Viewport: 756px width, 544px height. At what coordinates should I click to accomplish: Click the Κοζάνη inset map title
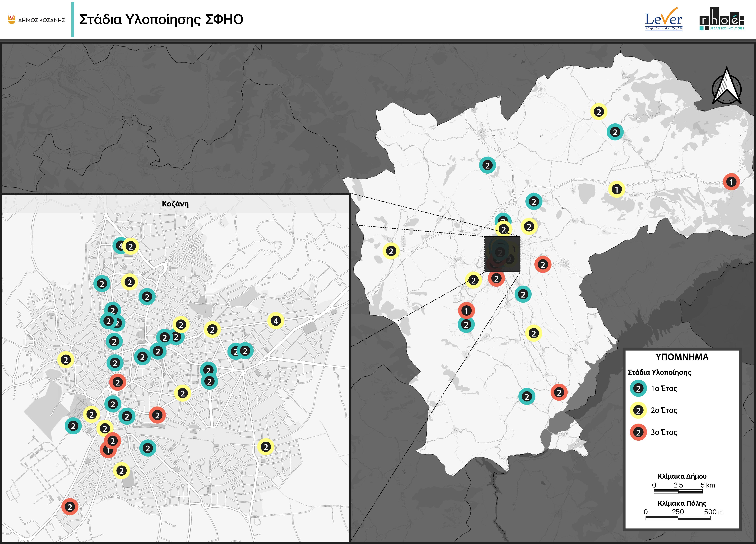pyautogui.click(x=175, y=204)
